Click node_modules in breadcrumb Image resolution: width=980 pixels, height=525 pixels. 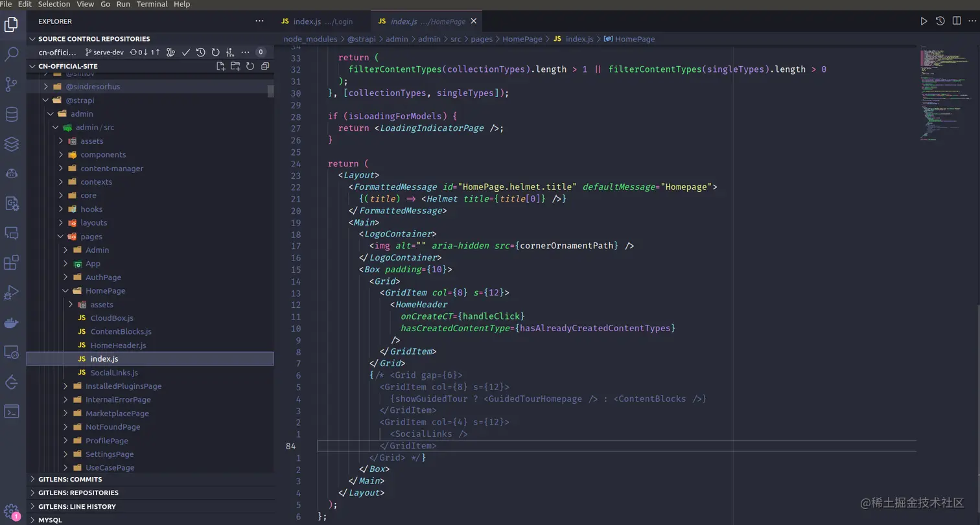310,39
